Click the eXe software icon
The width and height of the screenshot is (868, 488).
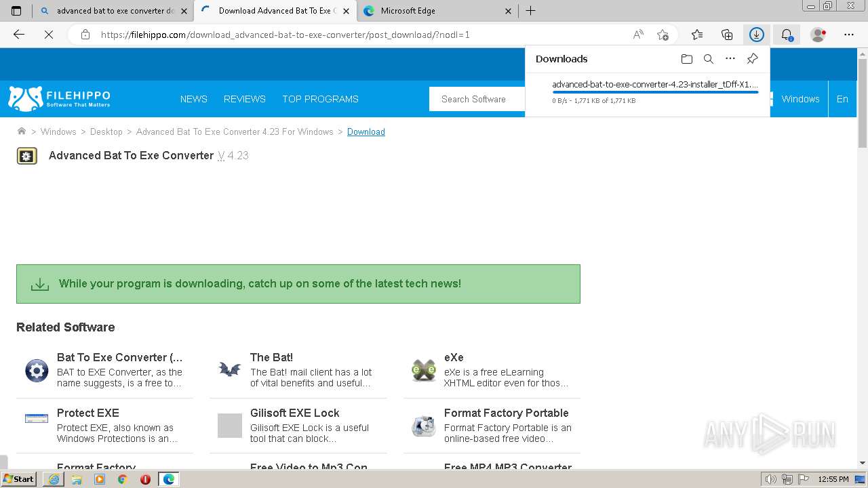424,371
